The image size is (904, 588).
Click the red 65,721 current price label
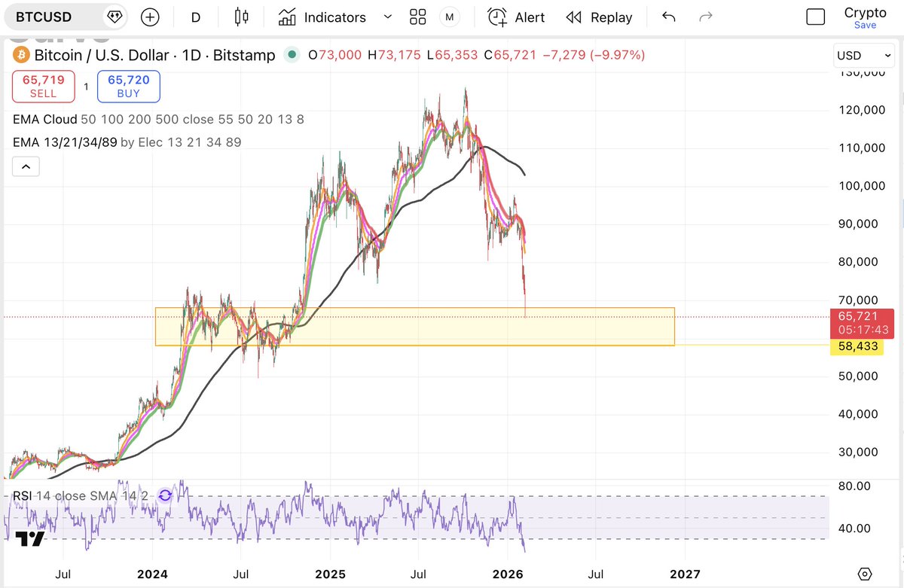[x=862, y=323]
